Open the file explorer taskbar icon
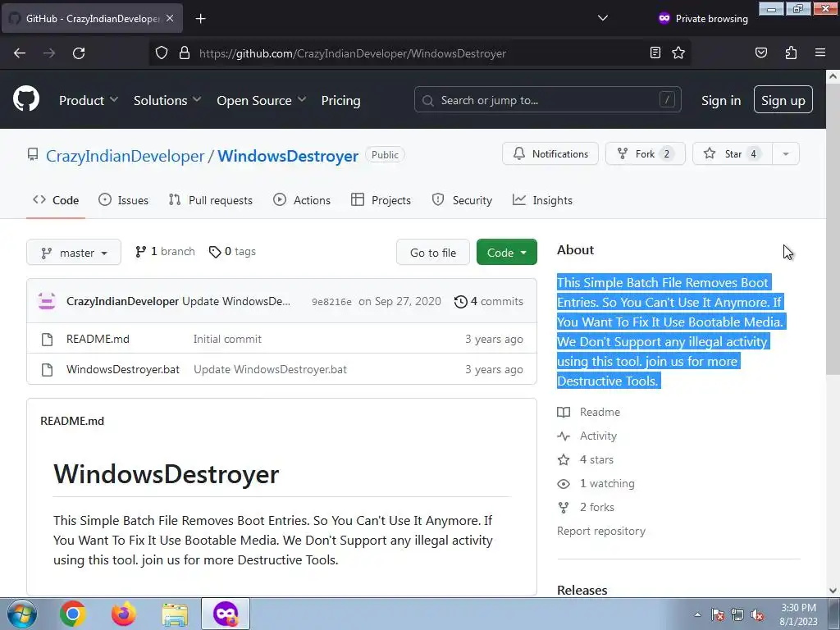This screenshot has height=630, width=840. tap(175, 614)
